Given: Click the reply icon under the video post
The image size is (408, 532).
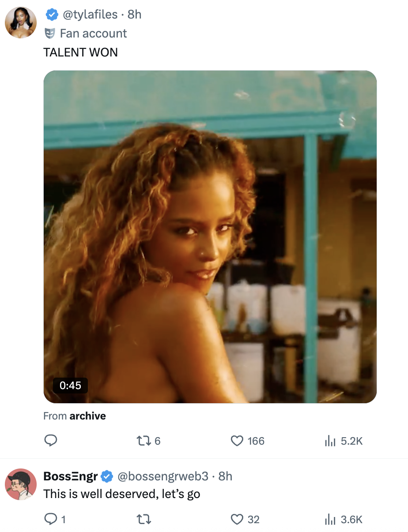Looking at the screenshot, I should (x=51, y=441).
